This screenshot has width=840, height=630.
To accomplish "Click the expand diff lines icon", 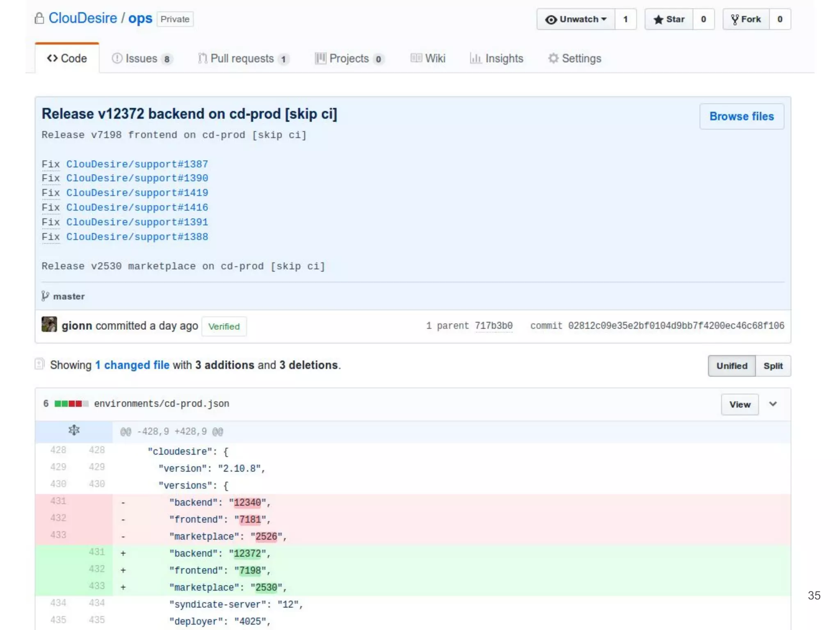I will (74, 431).
